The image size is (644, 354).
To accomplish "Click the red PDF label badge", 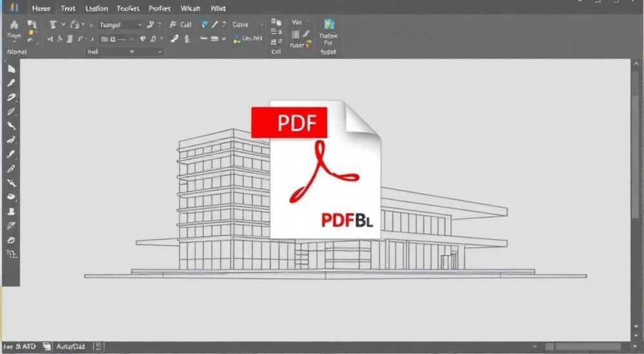I will [289, 122].
